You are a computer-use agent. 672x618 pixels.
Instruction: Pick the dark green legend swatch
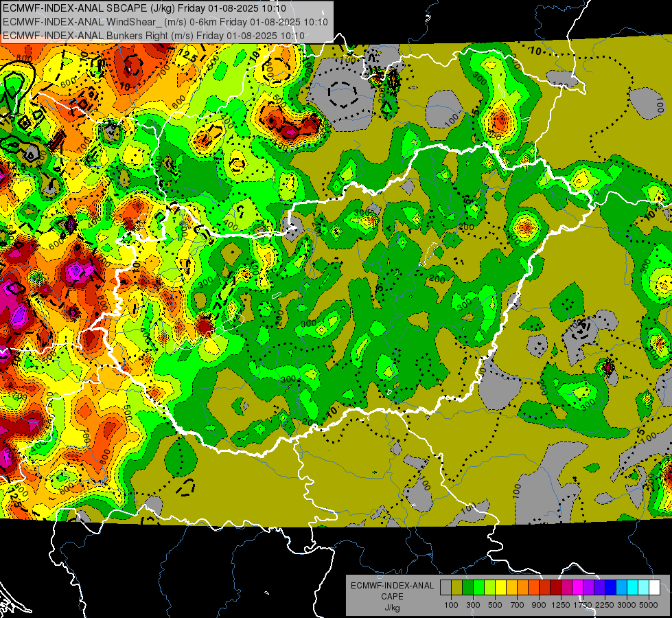(x=467, y=587)
